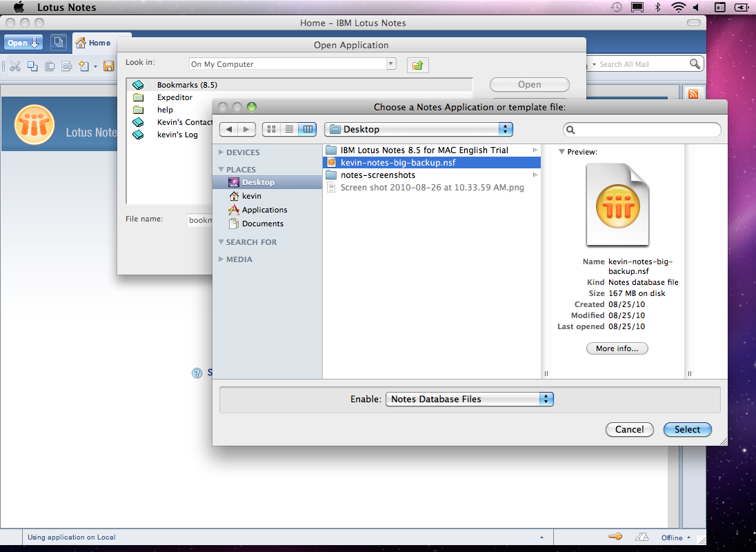756x552 pixels.
Task: Click the file chooser search field
Action: coord(641,130)
